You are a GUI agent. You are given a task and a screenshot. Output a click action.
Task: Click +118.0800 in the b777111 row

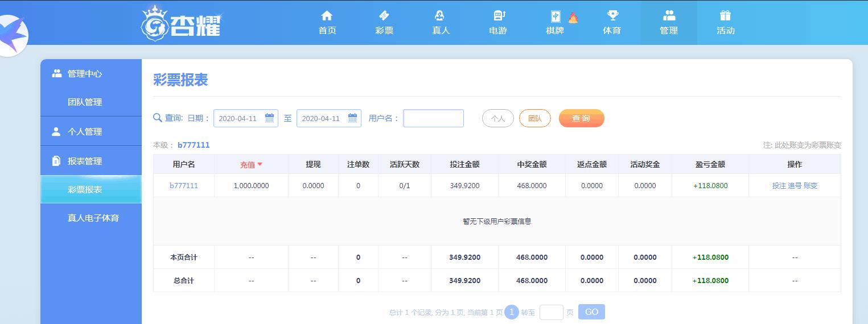710,185
